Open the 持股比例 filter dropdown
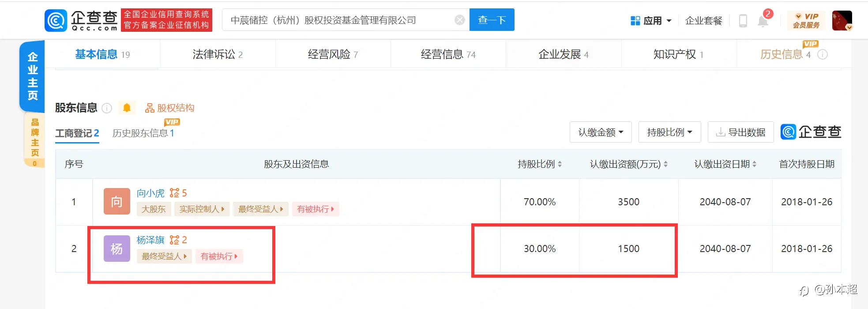This screenshot has width=868, height=309. 669,132
